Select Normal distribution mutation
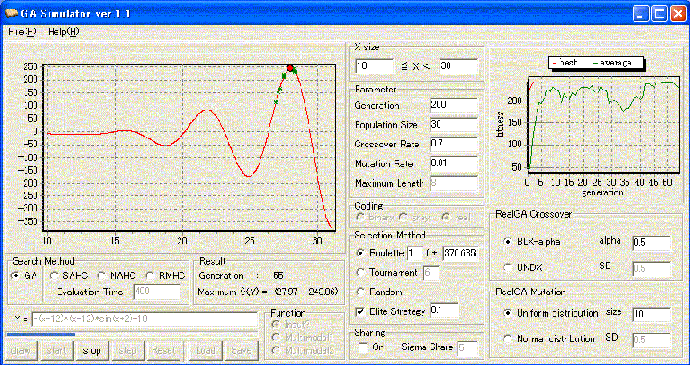The width and height of the screenshot is (690, 365). click(x=509, y=339)
